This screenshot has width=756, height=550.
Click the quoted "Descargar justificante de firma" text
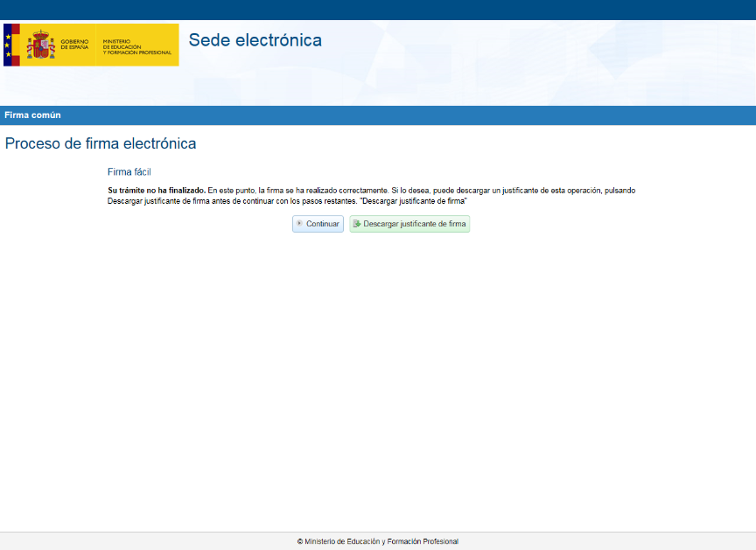click(413, 201)
